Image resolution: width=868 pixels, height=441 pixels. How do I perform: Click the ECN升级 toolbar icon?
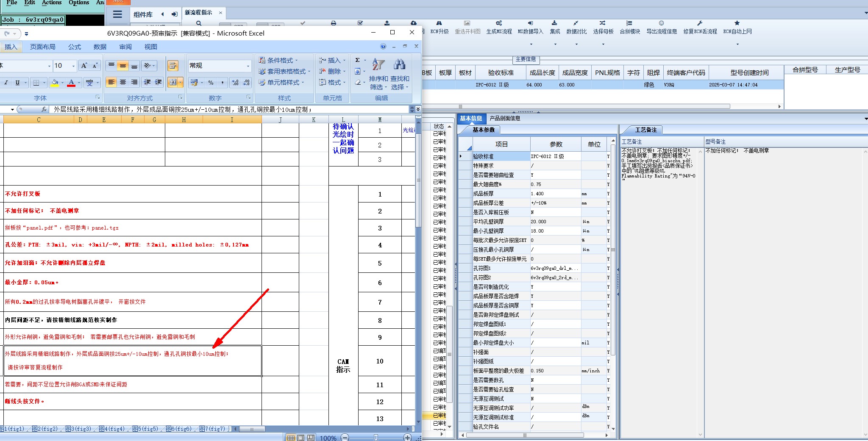click(439, 28)
